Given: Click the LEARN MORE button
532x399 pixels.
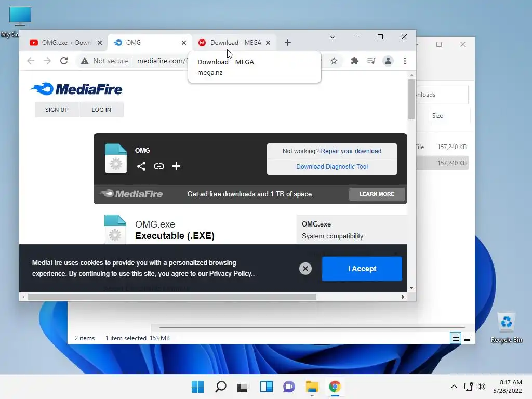Looking at the screenshot, I should coord(377,194).
